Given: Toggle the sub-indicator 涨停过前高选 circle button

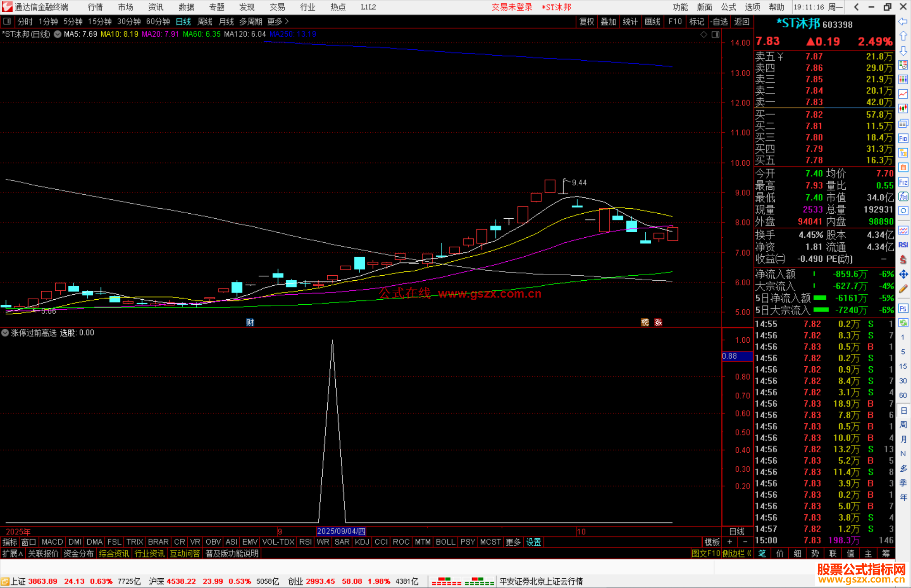Looking at the screenshot, I should tap(5, 333).
